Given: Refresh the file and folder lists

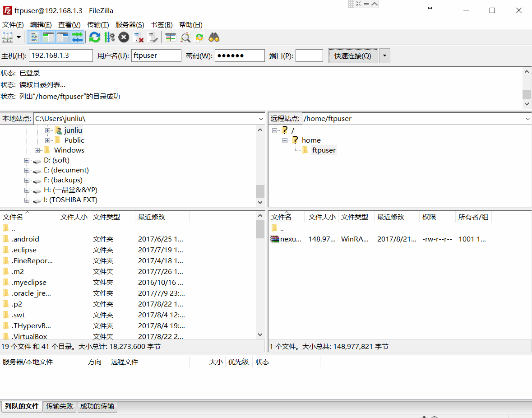Looking at the screenshot, I should coord(95,37).
